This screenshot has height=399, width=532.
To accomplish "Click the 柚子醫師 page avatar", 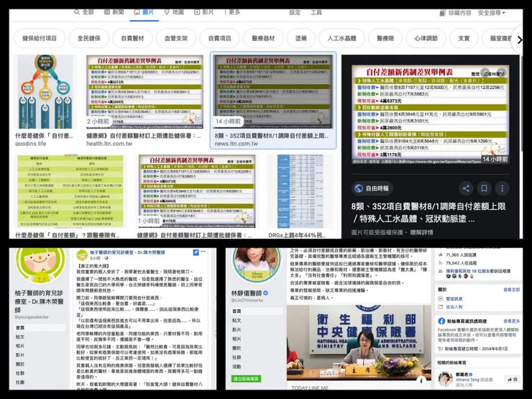I will [40, 265].
